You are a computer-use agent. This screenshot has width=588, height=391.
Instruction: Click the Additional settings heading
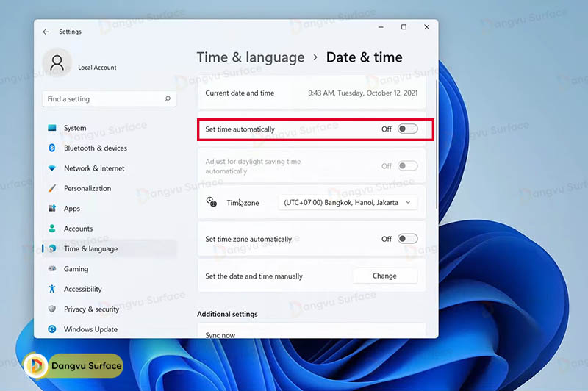(x=227, y=314)
